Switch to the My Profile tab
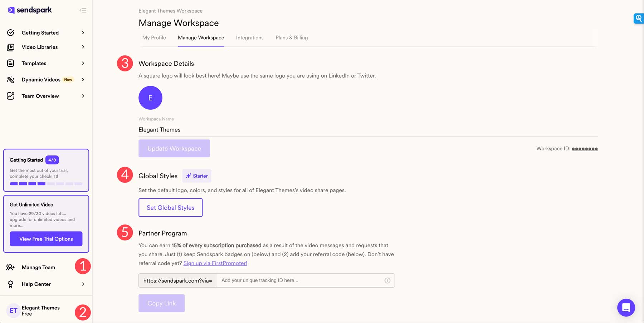 pyautogui.click(x=154, y=38)
